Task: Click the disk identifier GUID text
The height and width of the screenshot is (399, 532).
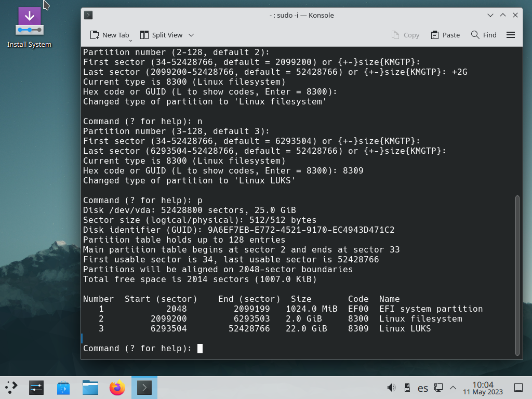Action: (x=301, y=230)
